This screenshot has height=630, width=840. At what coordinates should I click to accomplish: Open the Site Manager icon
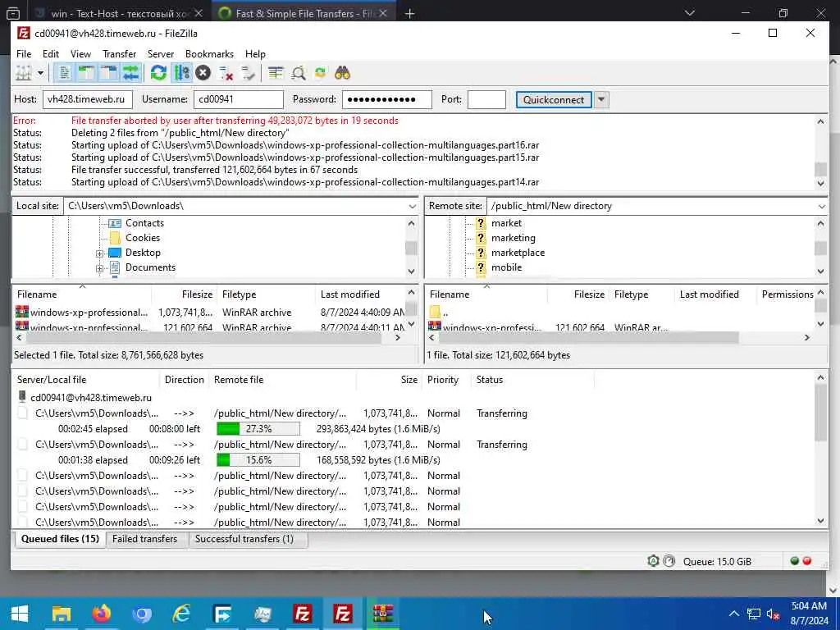pos(24,73)
